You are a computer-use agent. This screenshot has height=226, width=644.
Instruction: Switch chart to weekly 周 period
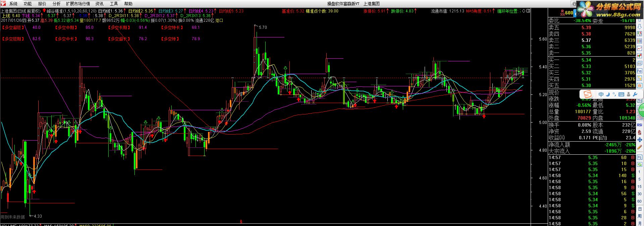640,216
